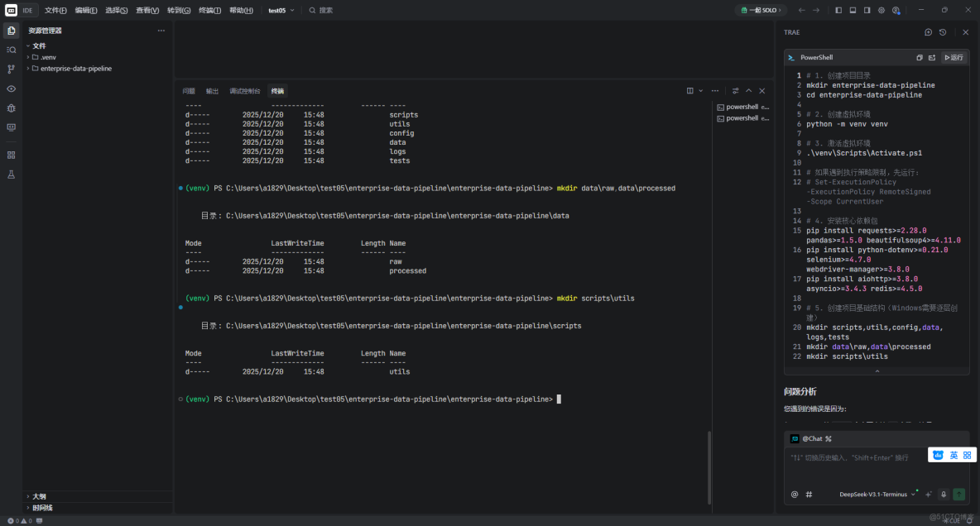Click the microphone voice input icon
The image size is (980, 526).
click(x=943, y=494)
